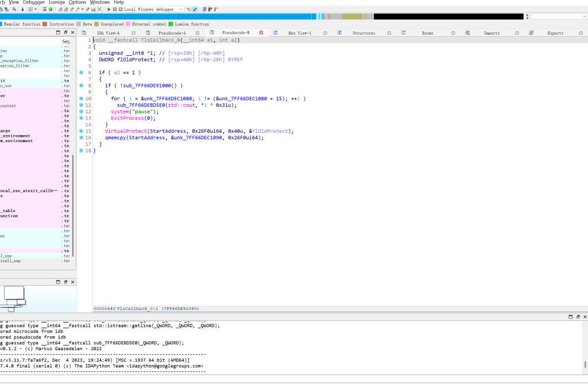Click the terminate process stop icon
This screenshot has width=588, height=384.
[121, 9]
